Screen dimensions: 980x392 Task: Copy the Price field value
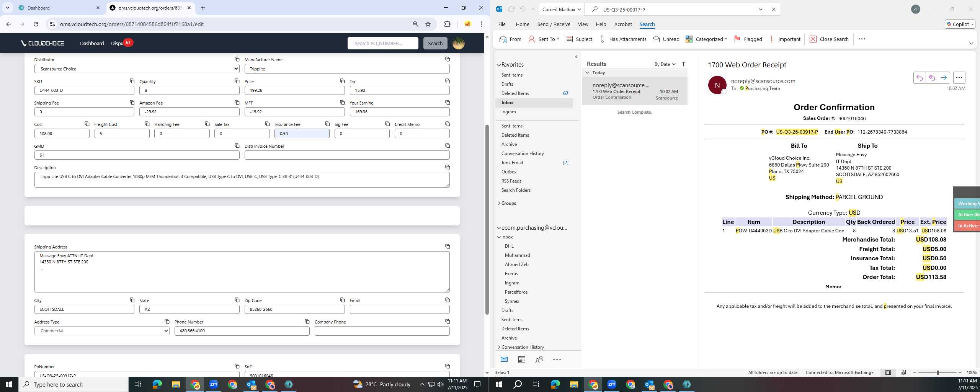click(x=342, y=81)
